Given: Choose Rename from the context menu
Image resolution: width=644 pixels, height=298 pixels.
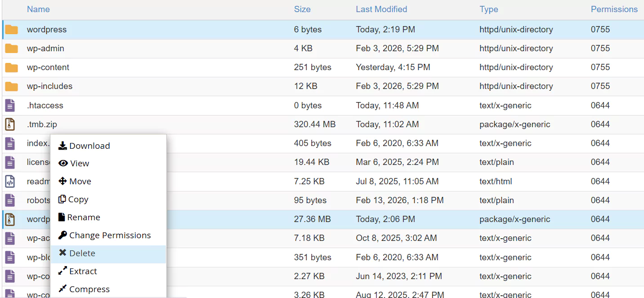Looking at the screenshot, I should click(83, 218).
